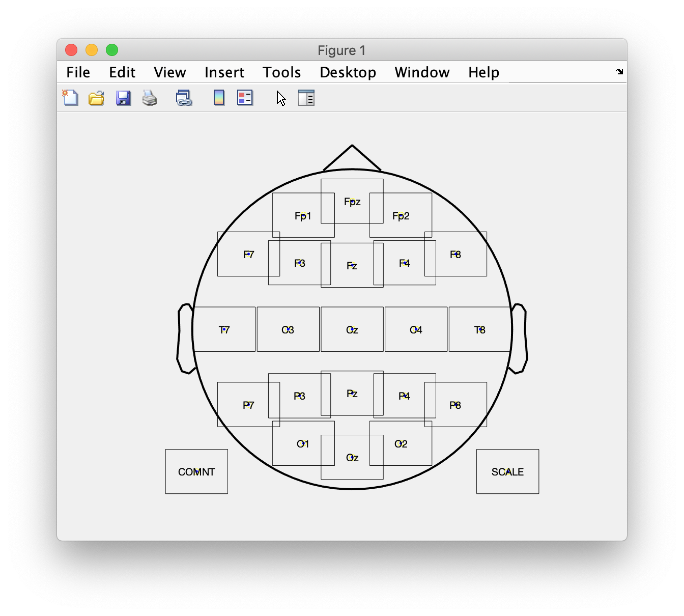This screenshot has width=684, height=616.
Task: Click the SCALE label
Action: 507,472
